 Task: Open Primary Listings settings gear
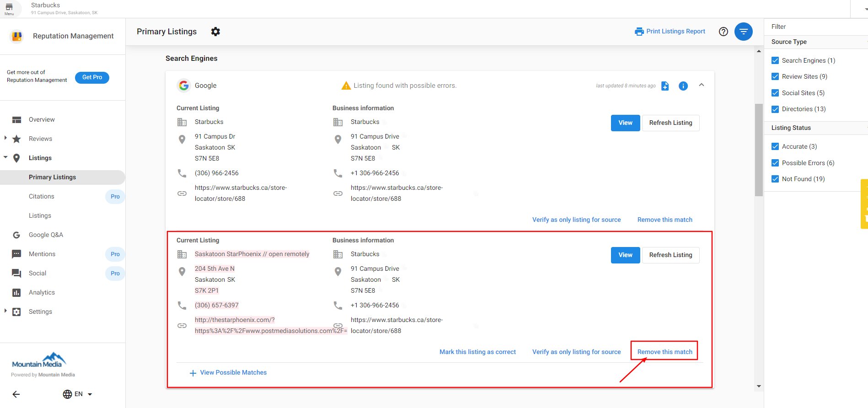215,32
